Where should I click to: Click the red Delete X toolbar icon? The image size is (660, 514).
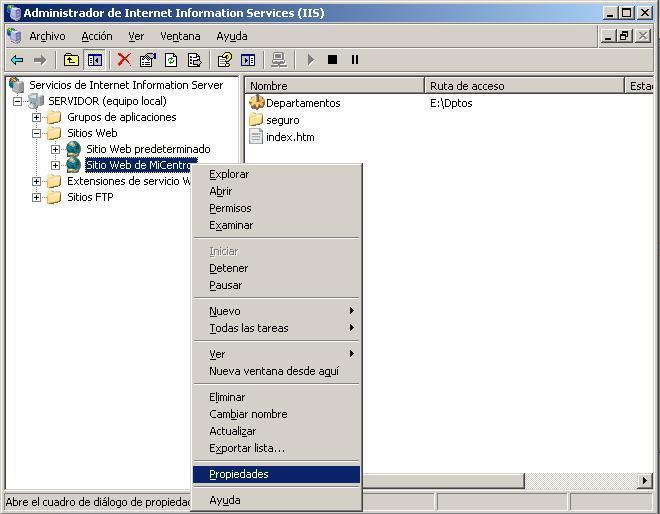coord(124,60)
